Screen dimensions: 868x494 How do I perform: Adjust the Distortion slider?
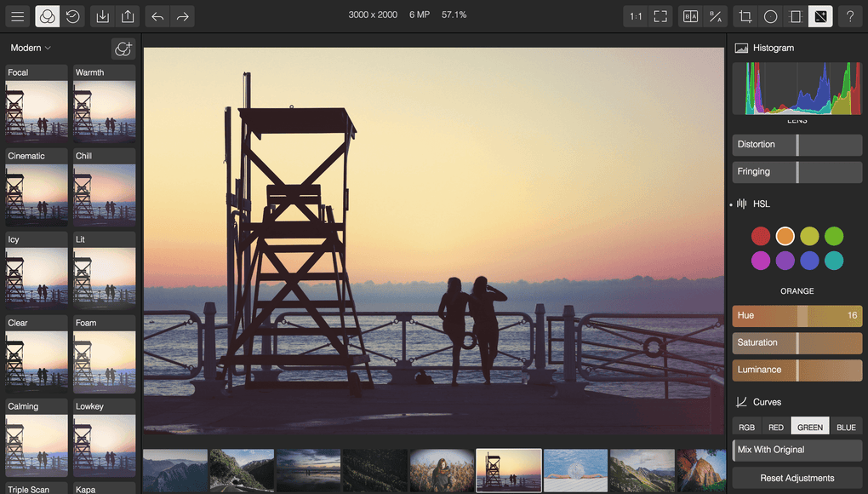(797, 145)
